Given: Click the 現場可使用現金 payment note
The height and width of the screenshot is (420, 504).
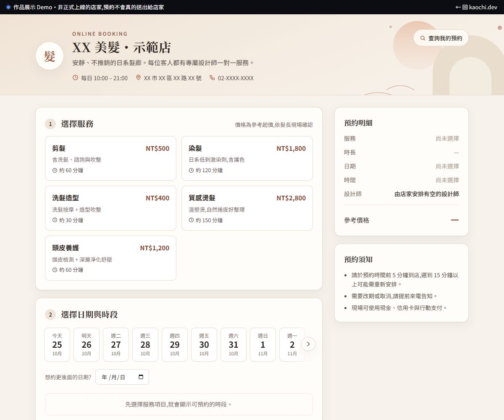Looking at the screenshot, I should coord(399,308).
